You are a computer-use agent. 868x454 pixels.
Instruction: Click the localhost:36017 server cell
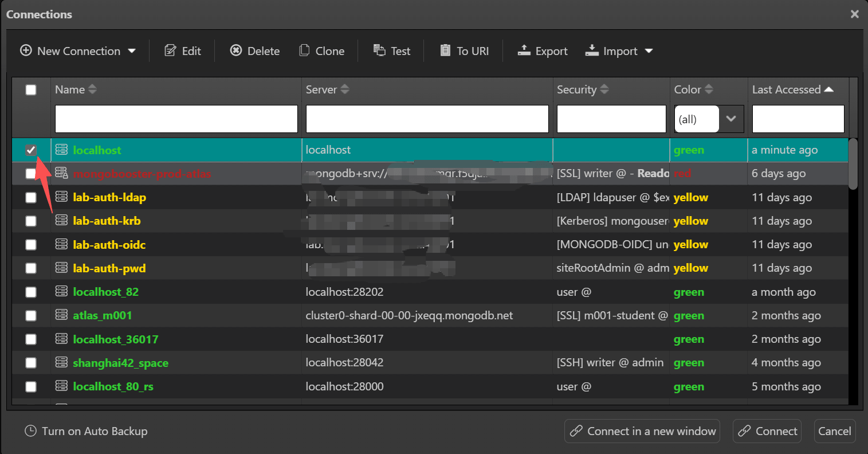click(x=427, y=339)
